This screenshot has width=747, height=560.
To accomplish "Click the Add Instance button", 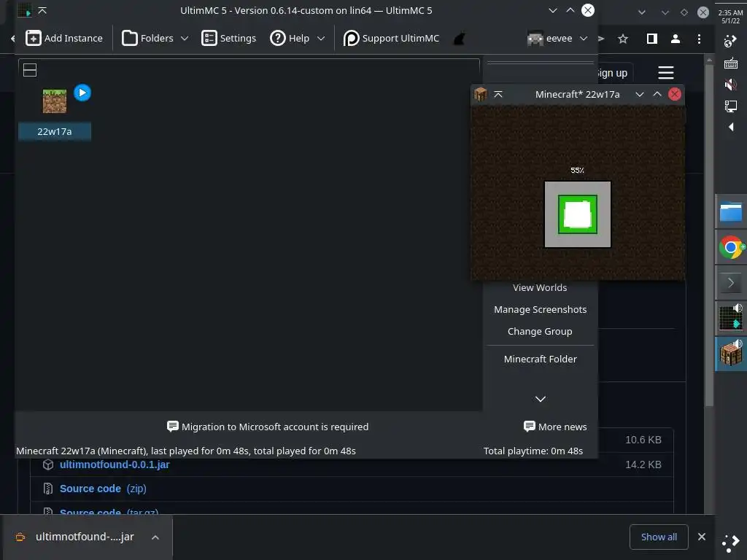I will tap(64, 38).
